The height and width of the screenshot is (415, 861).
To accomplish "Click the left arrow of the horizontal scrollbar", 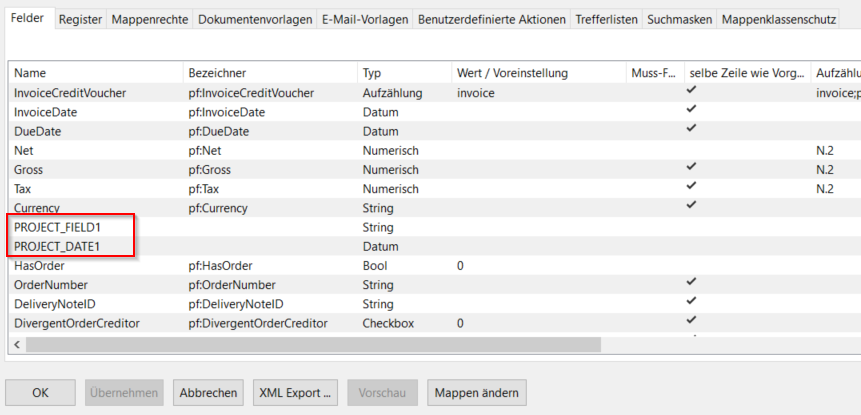I will coord(17,344).
